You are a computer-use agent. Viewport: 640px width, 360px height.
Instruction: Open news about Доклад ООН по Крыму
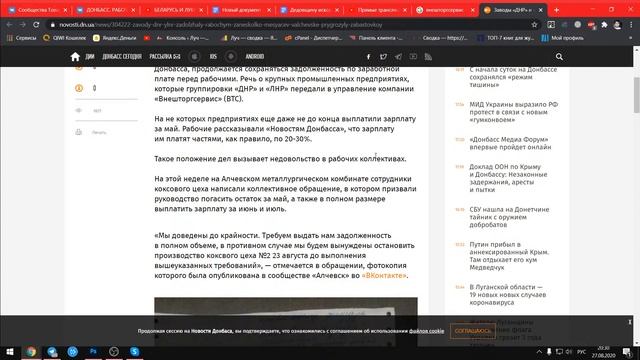[508, 178]
